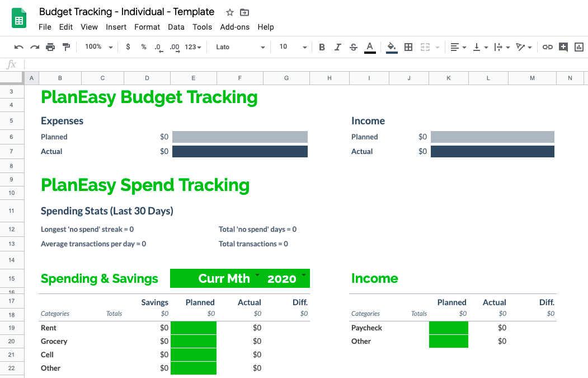Open the Lato font dropdown

pos(240,47)
